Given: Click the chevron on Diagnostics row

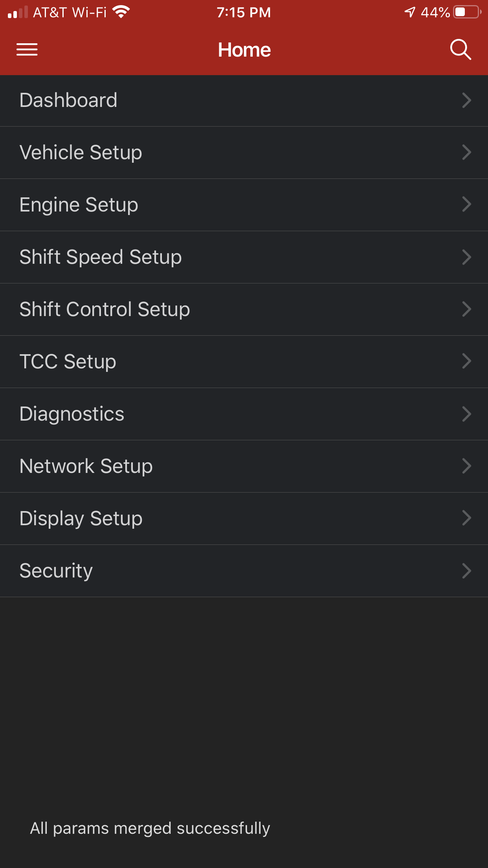Looking at the screenshot, I should click(x=466, y=414).
